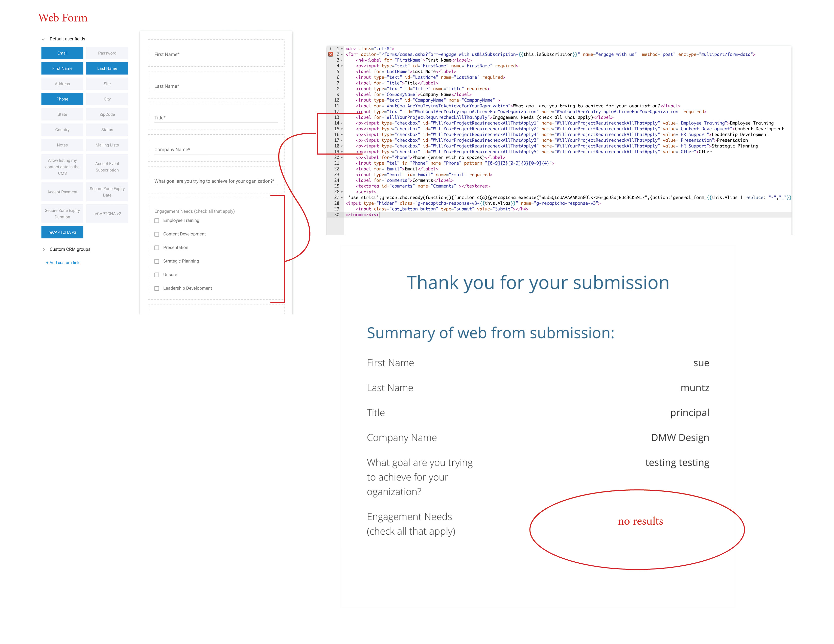834x644 pixels.
Task: Collapse the code fold at line 4
Action: (342, 66)
